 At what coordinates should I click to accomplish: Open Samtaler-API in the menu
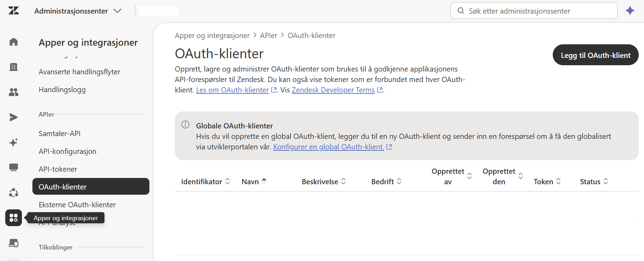pos(60,134)
